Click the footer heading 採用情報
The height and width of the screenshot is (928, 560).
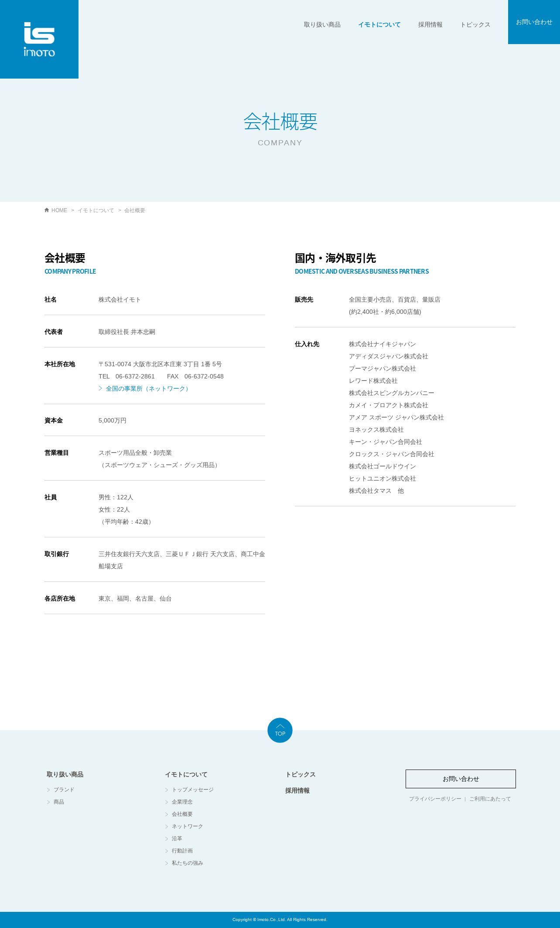[x=297, y=791]
